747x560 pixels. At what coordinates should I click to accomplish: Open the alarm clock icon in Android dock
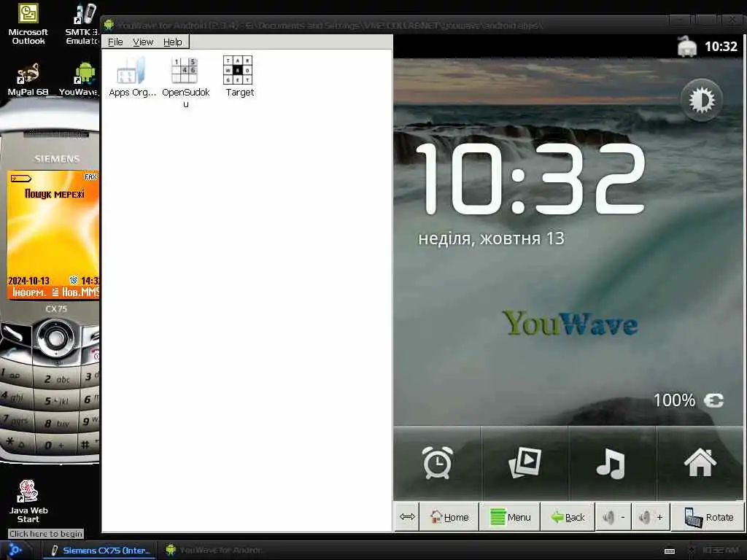coord(438,462)
